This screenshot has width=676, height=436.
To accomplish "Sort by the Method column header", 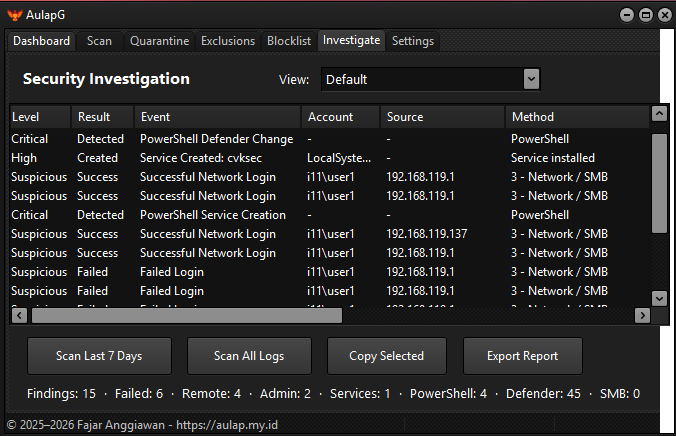I will [x=577, y=117].
